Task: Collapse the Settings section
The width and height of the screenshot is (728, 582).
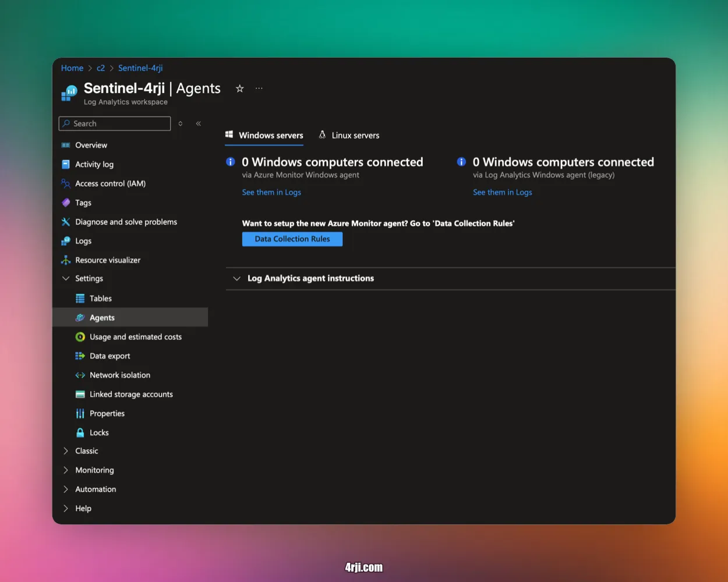Action: coord(66,279)
